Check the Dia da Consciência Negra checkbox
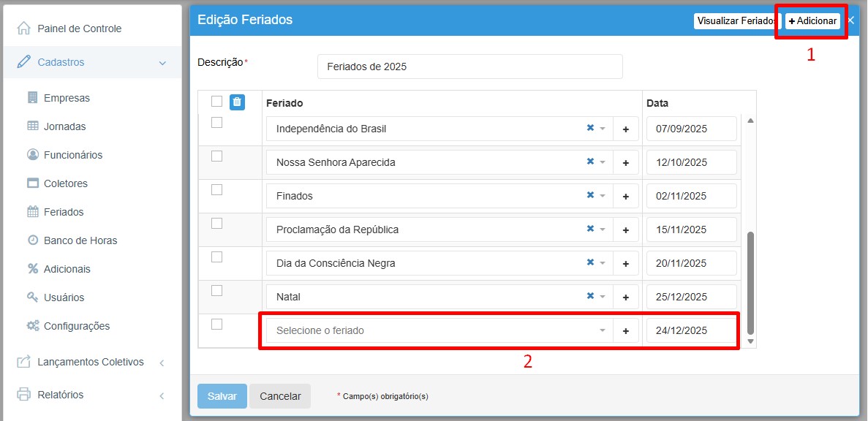This screenshot has height=421, width=868. 216,257
